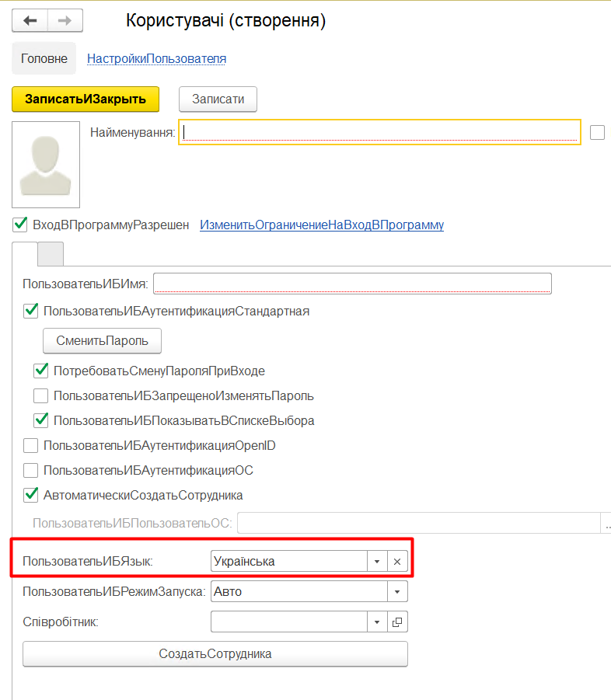Screen dimensions: 611x700
Task: Expand the ПользовательИБЯзык language dropdown
Action: point(377,561)
